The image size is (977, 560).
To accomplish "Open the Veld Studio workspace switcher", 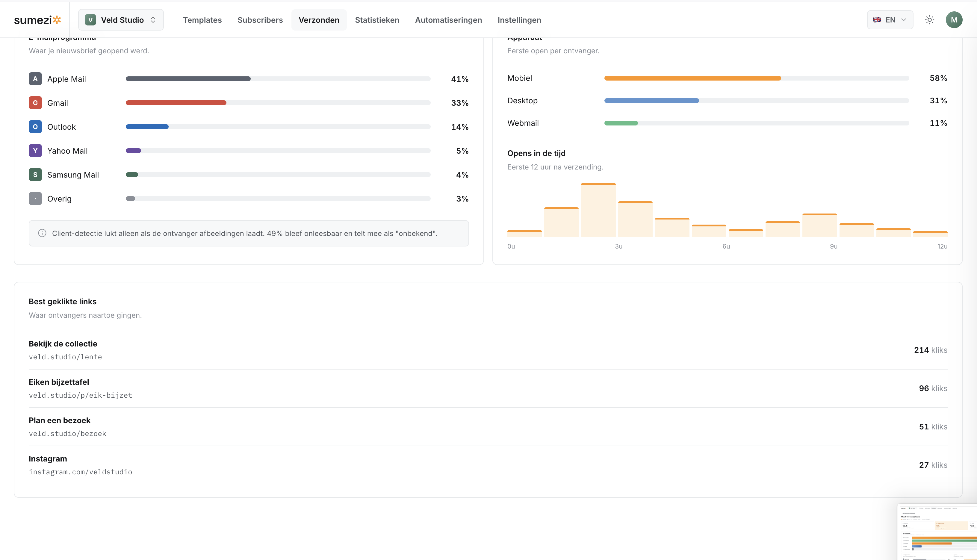I will click(121, 20).
